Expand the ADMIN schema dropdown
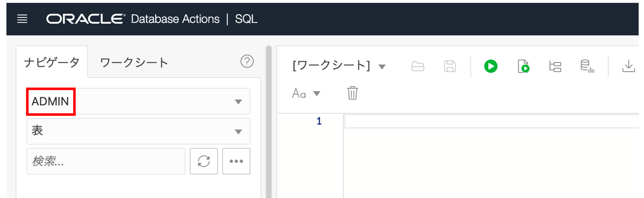The image size is (644, 198). 238,102
